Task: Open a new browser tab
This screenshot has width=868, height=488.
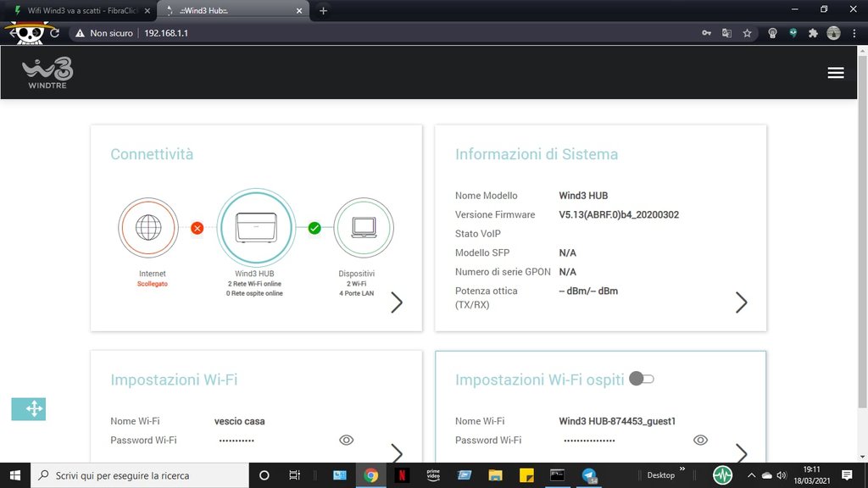Action: [323, 10]
